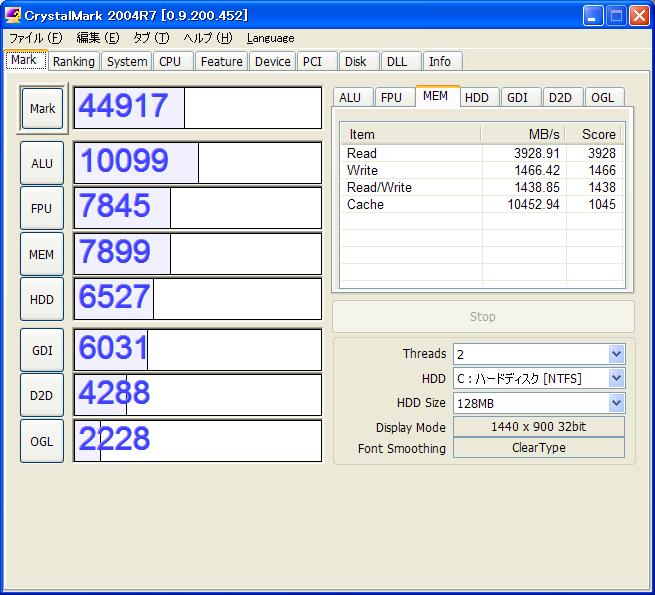Open the ファイル (F) menu
This screenshot has height=595, width=655.
(36, 38)
